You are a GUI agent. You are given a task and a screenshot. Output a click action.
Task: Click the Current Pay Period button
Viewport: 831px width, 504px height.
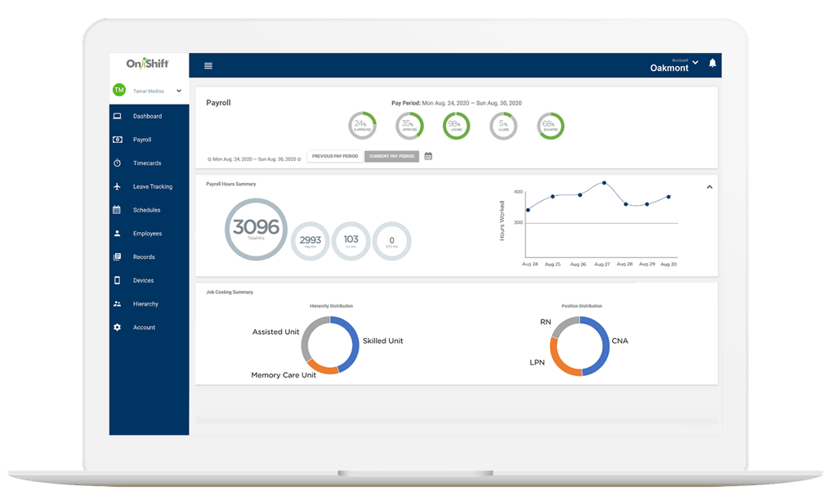393,155
